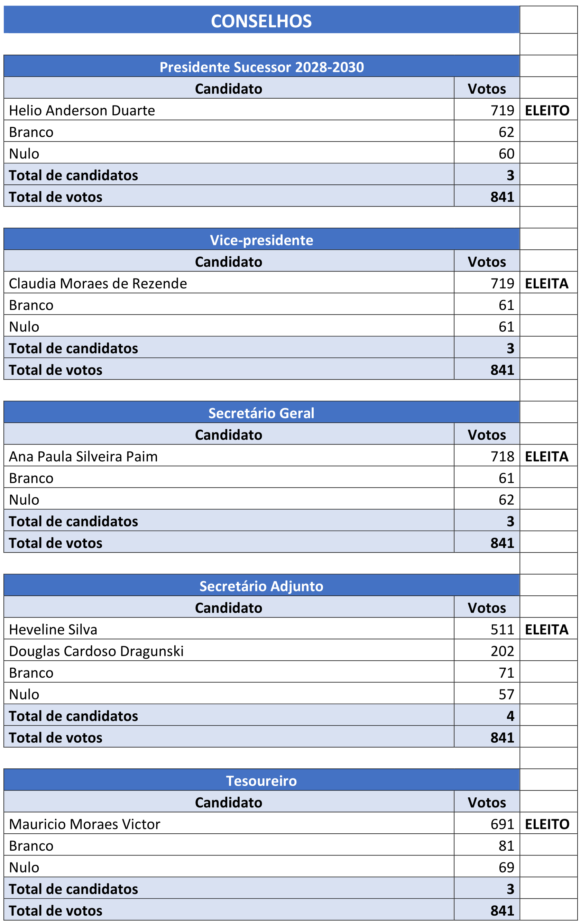Click the Helio Anderson Duarte candidate cell

[x=82, y=110]
